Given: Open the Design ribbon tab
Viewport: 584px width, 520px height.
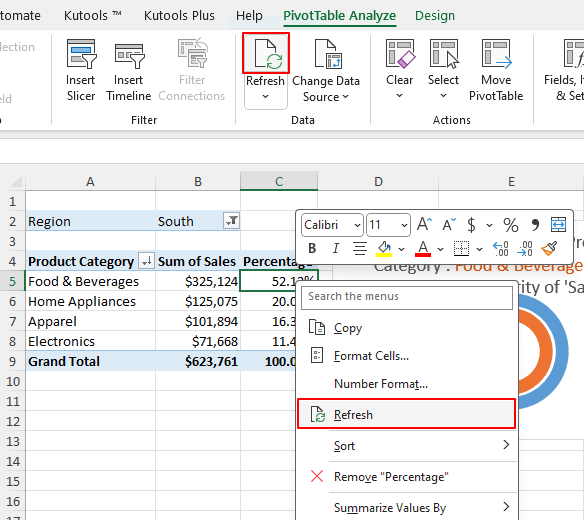Looking at the screenshot, I should pos(435,16).
